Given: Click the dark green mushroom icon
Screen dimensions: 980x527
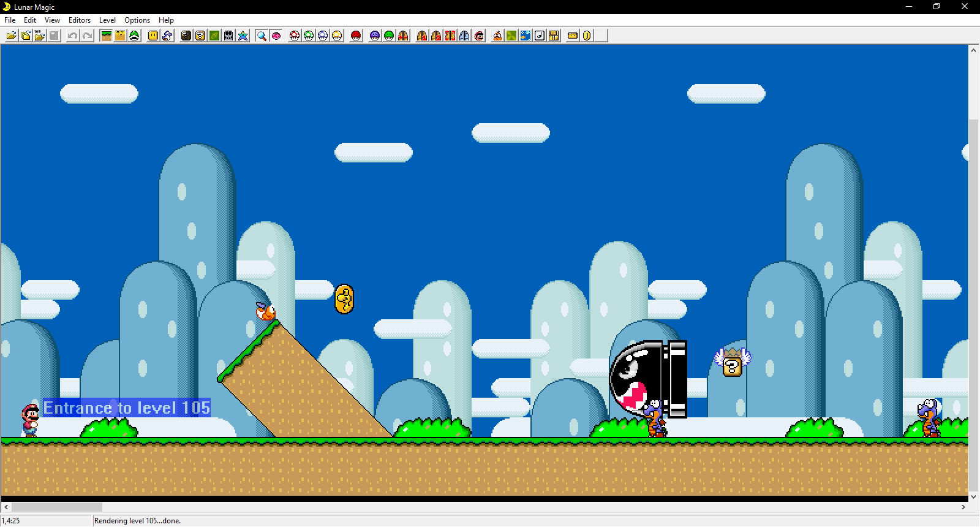Looking at the screenshot, I should (389, 36).
